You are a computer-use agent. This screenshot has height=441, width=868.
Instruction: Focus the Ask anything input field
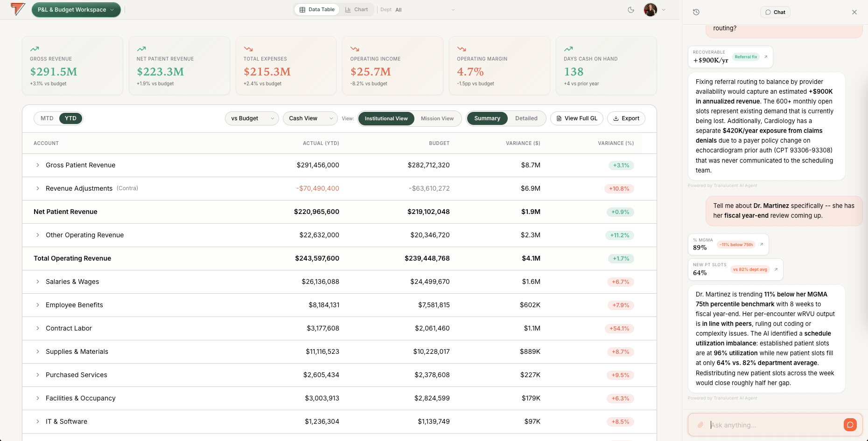775,425
